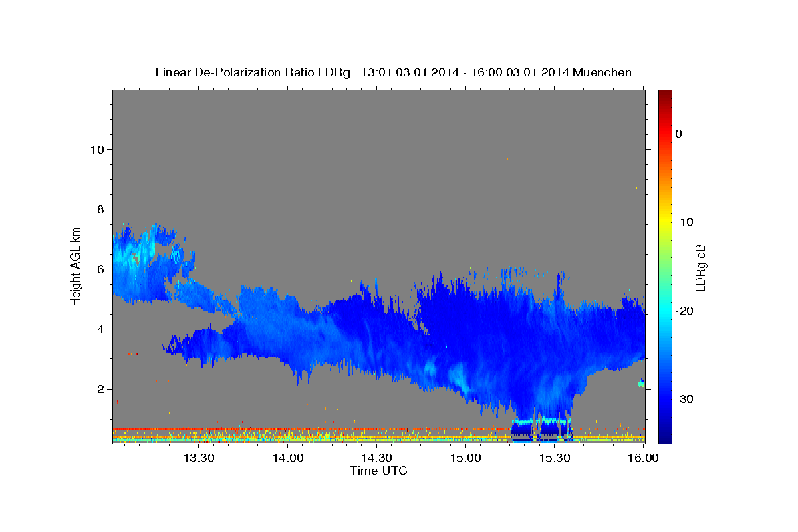
Task: Click the 'LDRg dB' colorbar label
Action: click(x=700, y=267)
